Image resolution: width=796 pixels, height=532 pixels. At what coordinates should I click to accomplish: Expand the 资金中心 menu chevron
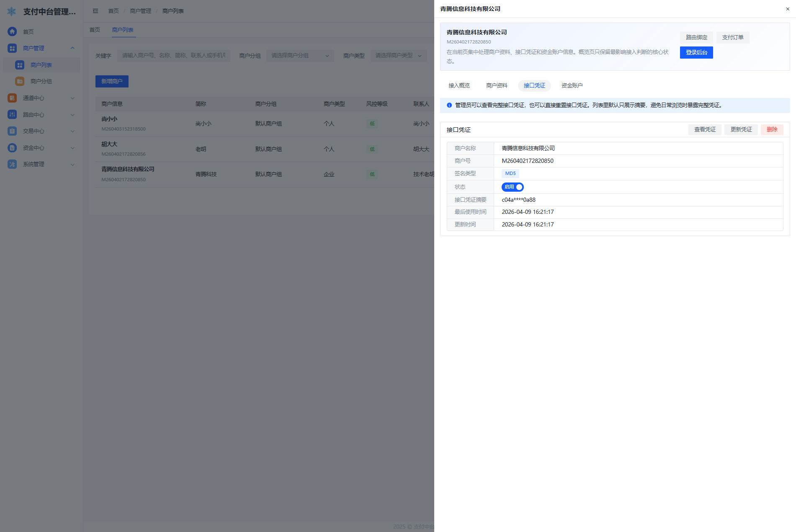(x=72, y=148)
